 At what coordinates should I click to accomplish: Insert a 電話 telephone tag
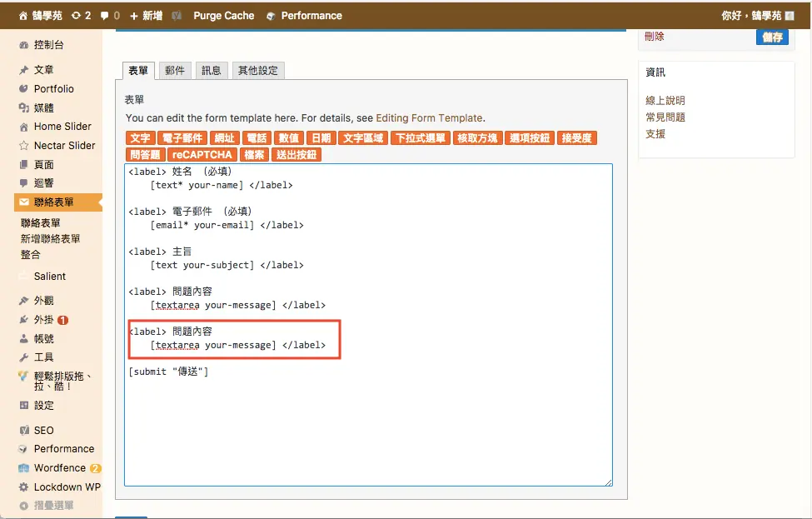(257, 138)
